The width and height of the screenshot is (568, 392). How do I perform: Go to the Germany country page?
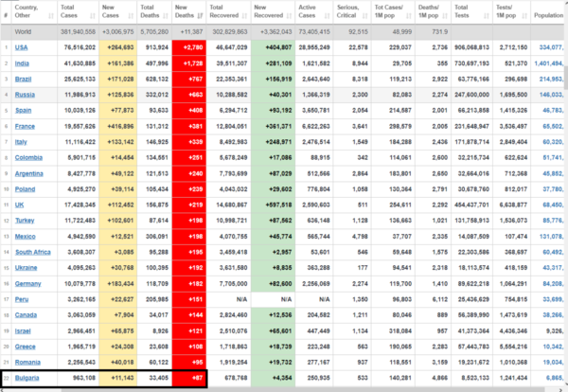click(x=28, y=284)
